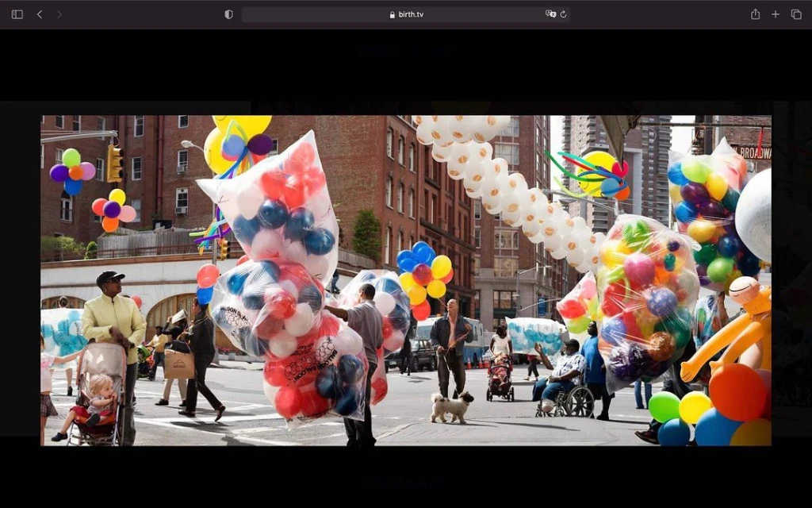Show the tab overview
812x508 pixels.
pos(796,14)
